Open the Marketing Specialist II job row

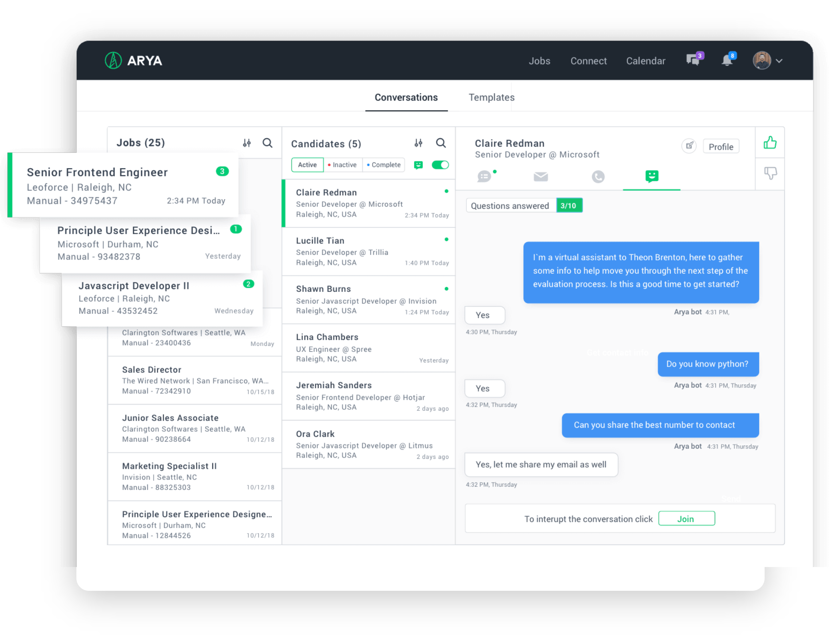click(x=195, y=476)
